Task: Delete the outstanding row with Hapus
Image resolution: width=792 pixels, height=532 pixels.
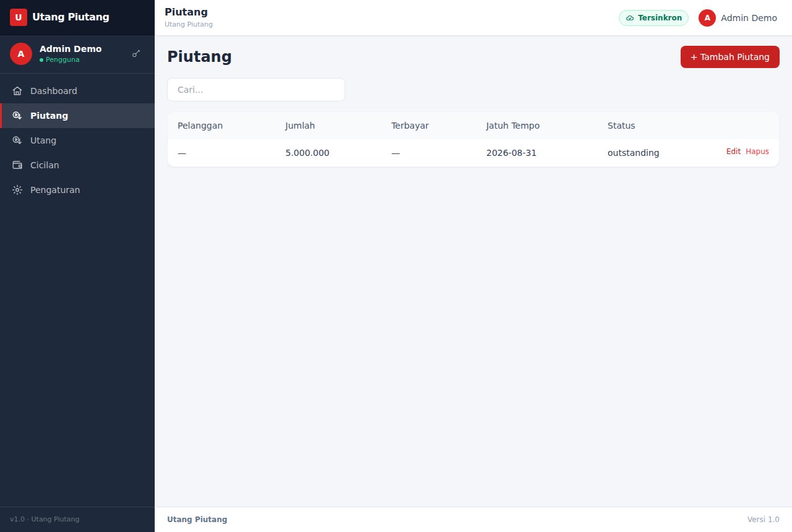Action: (757, 152)
